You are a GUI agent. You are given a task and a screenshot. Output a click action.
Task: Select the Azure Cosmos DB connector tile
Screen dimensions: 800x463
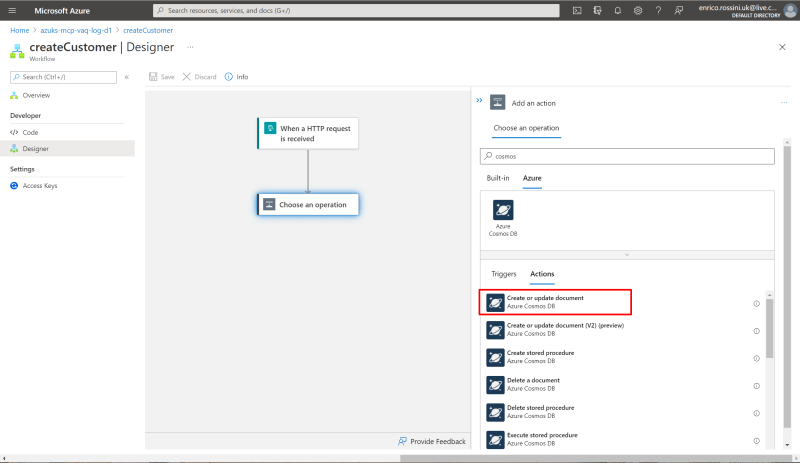503,218
